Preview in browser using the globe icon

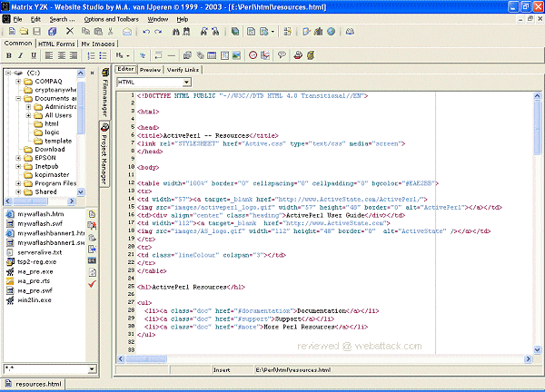(x=332, y=32)
